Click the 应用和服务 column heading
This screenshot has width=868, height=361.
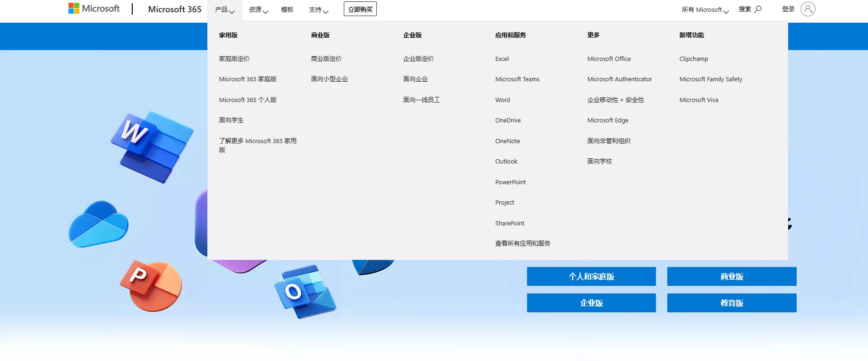click(511, 35)
